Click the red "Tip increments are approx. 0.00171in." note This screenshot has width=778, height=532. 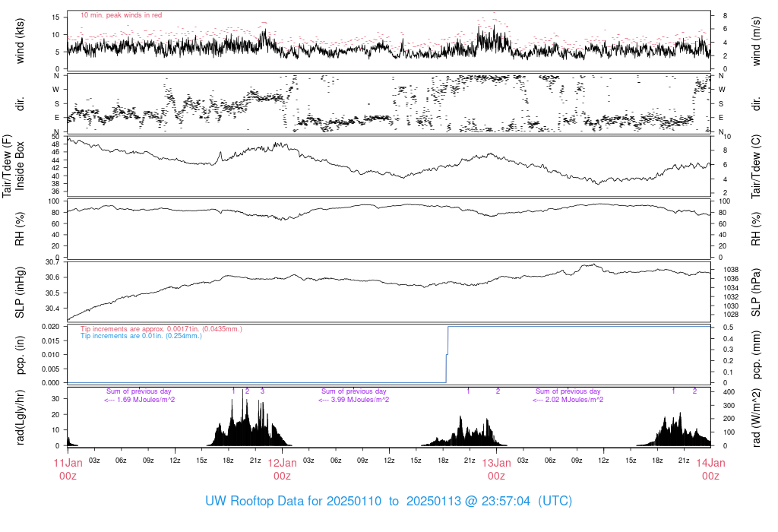[x=161, y=329]
